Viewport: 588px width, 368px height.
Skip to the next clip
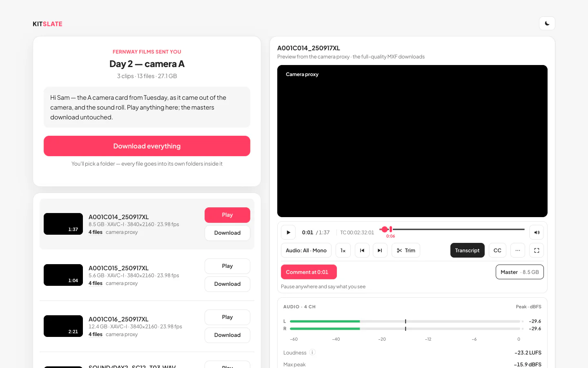click(x=380, y=250)
